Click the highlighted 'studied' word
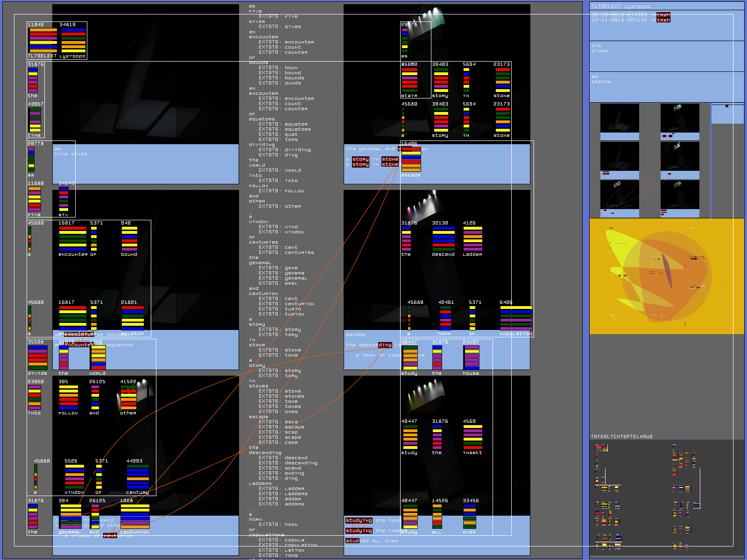The image size is (747, 560). [x=352, y=541]
